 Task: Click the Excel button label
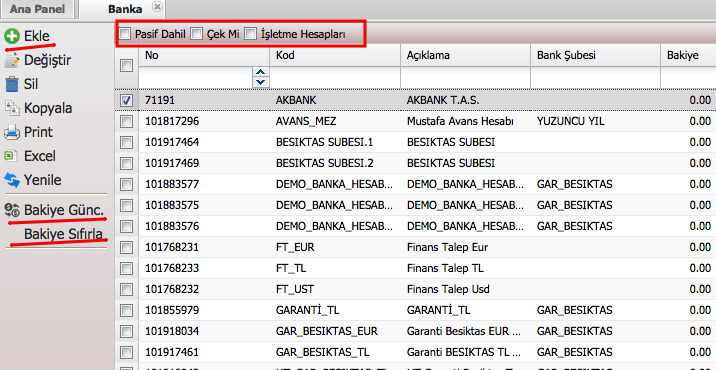[40, 156]
